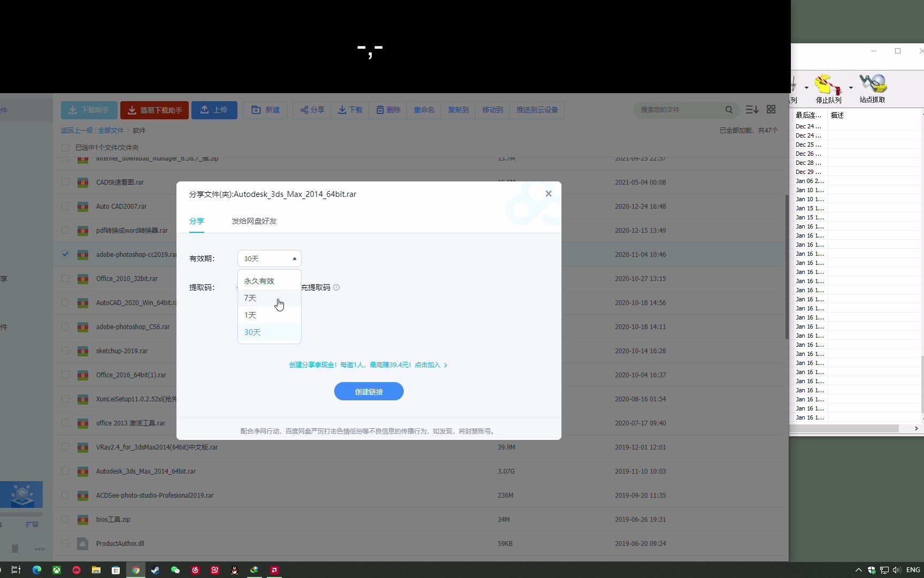Click the 下载 toolbar button

click(x=350, y=110)
